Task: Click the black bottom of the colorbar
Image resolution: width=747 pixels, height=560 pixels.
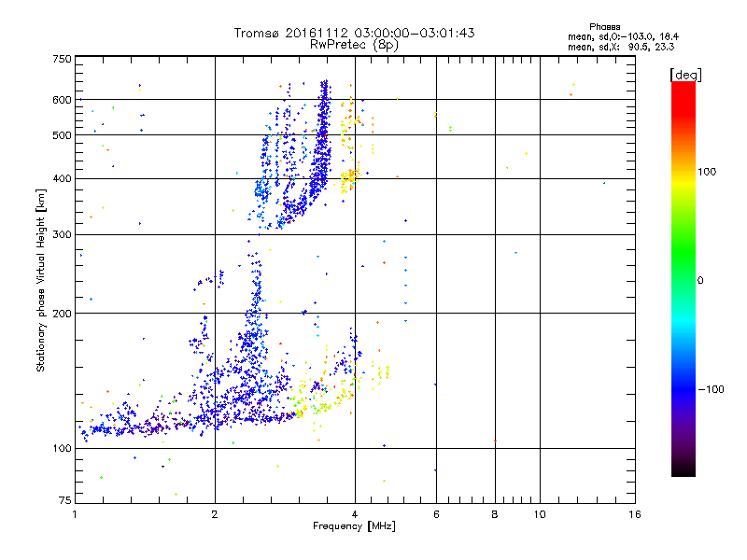Action: pyautogui.click(x=684, y=469)
